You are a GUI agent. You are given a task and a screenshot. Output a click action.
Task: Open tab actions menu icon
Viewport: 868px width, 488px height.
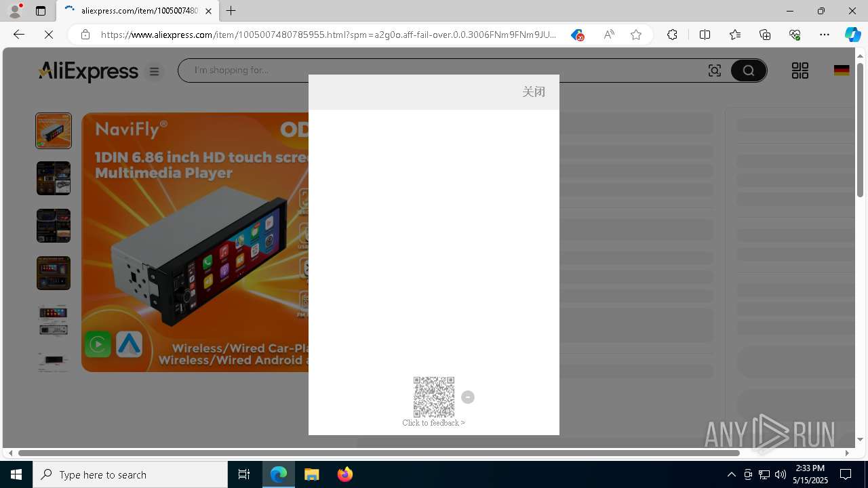tap(41, 11)
